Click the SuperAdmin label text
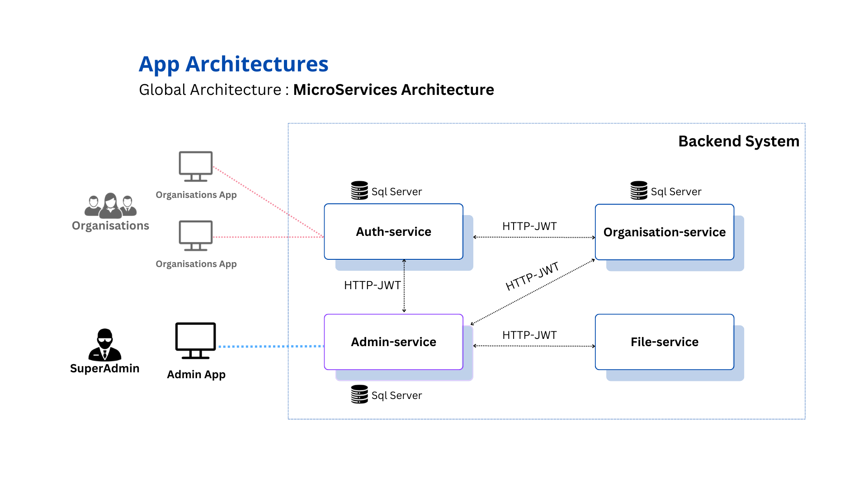The image size is (868, 488). coord(105,368)
